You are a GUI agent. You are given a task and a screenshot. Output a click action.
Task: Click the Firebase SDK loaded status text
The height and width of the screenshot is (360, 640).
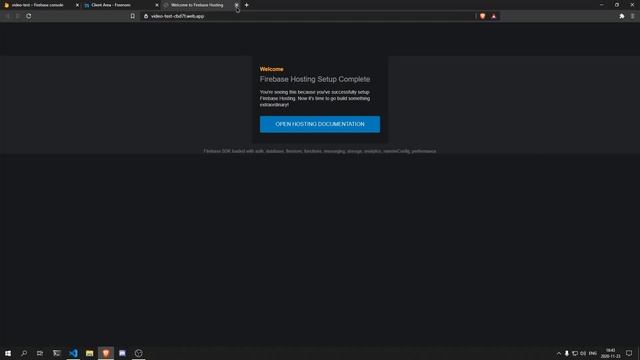click(320, 151)
